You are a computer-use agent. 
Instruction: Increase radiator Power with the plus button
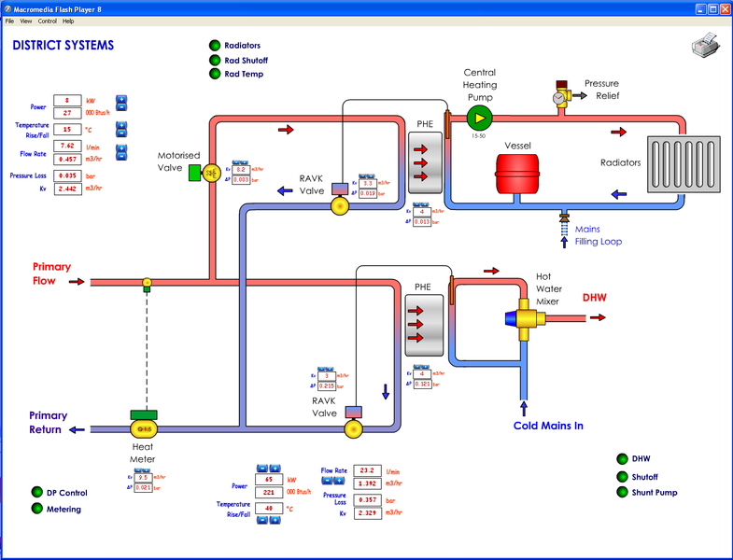pyautogui.click(x=121, y=99)
